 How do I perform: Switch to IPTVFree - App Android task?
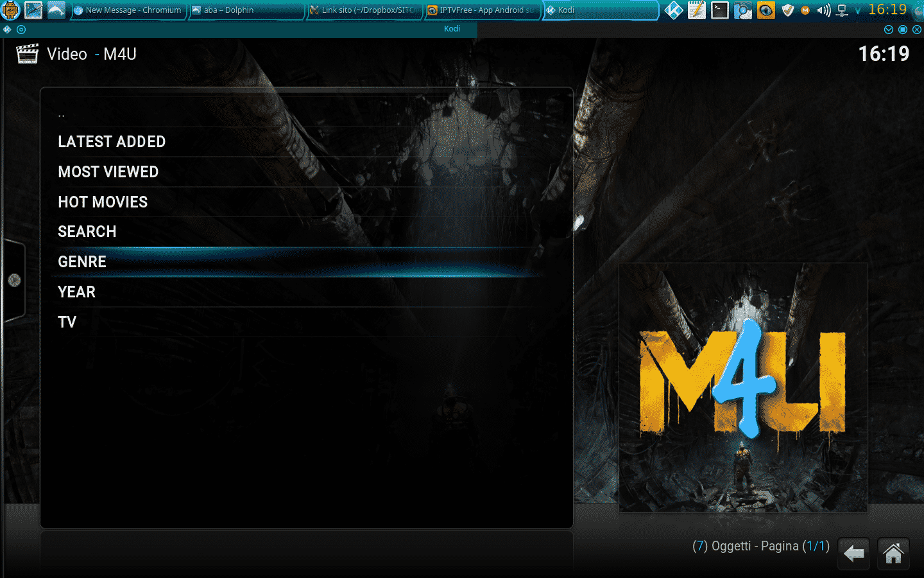[482, 10]
